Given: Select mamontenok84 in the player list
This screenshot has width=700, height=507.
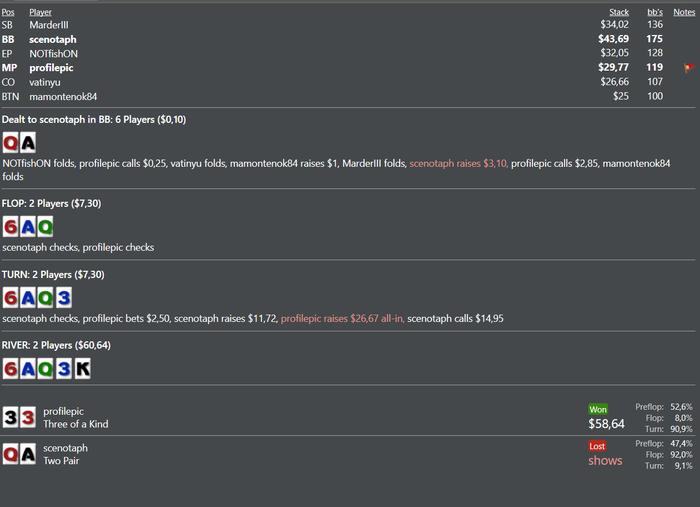Looking at the screenshot, I should 63,96.
